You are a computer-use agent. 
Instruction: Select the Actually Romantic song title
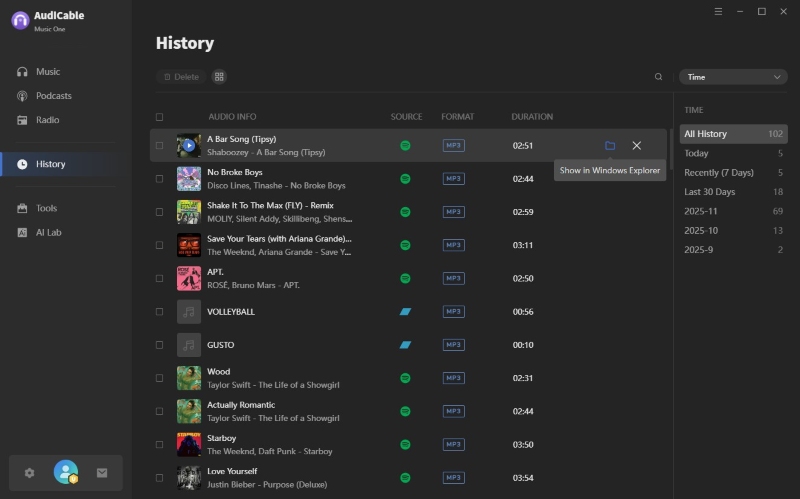(x=241, y=405)
